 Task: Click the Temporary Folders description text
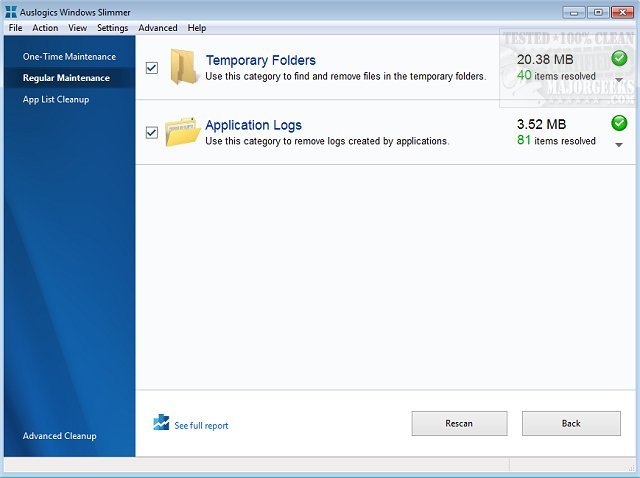(346, 76)
